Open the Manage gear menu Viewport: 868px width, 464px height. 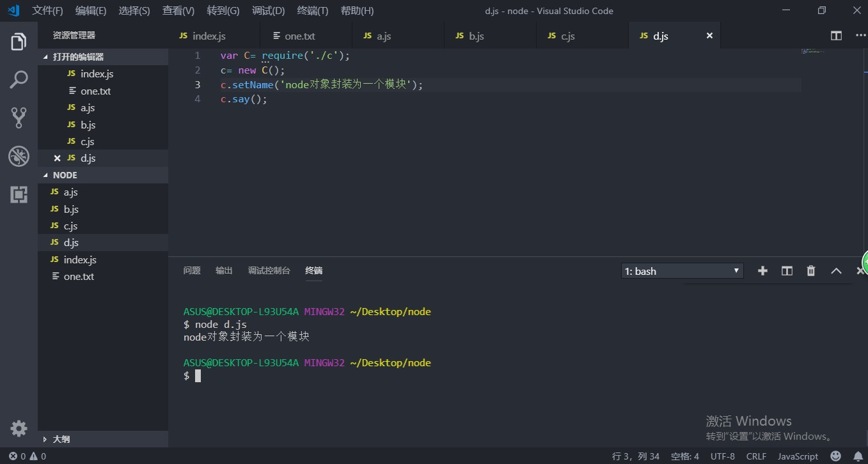19,428
